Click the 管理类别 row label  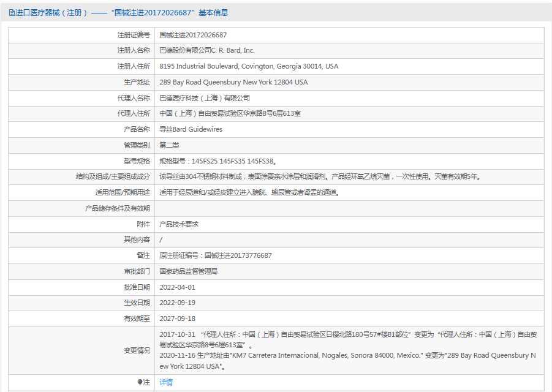click(x=137, y=145)
